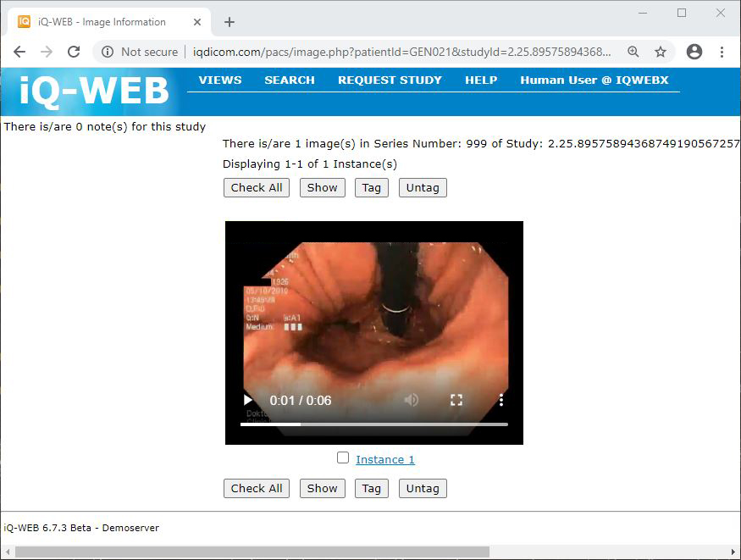Mute the video volume
Viewport: 741px width, 560px height.
pos(412,400)
